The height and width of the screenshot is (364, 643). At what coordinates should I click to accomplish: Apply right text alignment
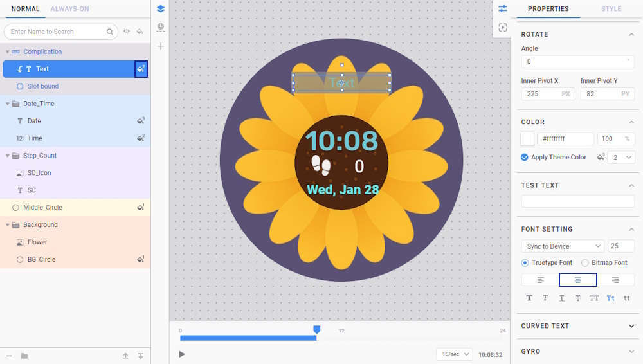pyautogui.click(x=615, y=280)
